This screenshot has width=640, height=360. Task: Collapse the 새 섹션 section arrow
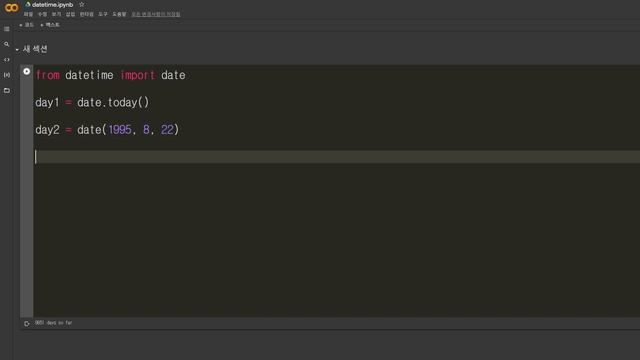click(x=17, y=49)
